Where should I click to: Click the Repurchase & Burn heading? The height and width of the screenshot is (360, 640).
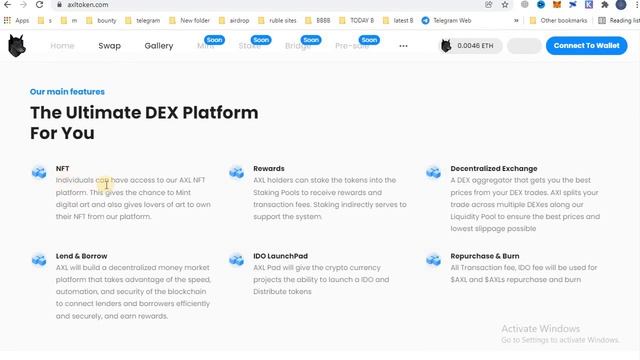[485, 256]
